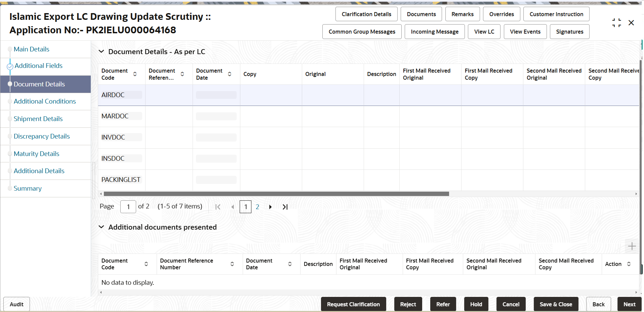Go to the next page of documents

click(x=270, y=207)
